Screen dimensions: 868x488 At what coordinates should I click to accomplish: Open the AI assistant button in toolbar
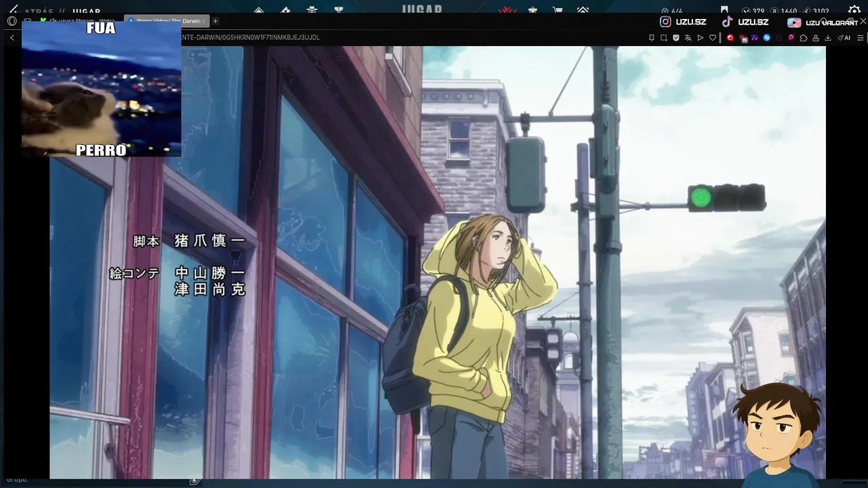[x=844, y=38]
